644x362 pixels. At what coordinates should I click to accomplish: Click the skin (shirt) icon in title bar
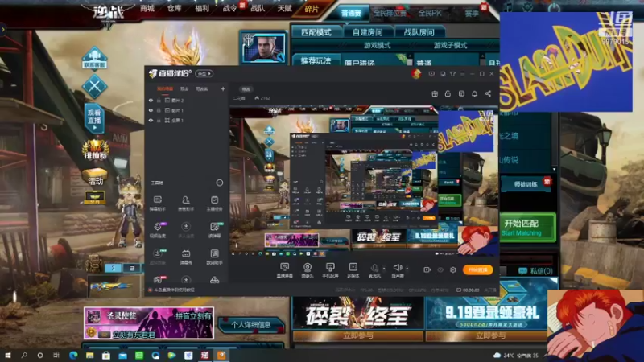click(x=452, y=74)
